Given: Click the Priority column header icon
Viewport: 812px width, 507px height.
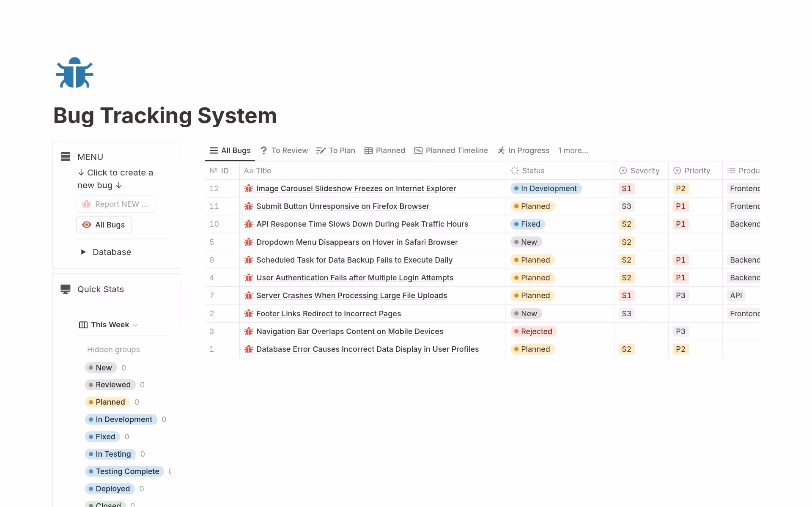Looking at the screenshot, I should 677,171.
